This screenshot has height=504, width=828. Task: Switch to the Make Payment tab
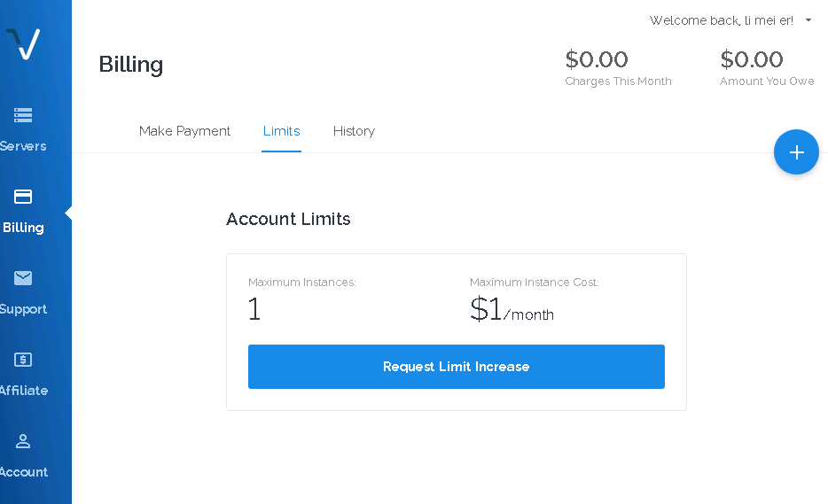[x=184, y=131]
